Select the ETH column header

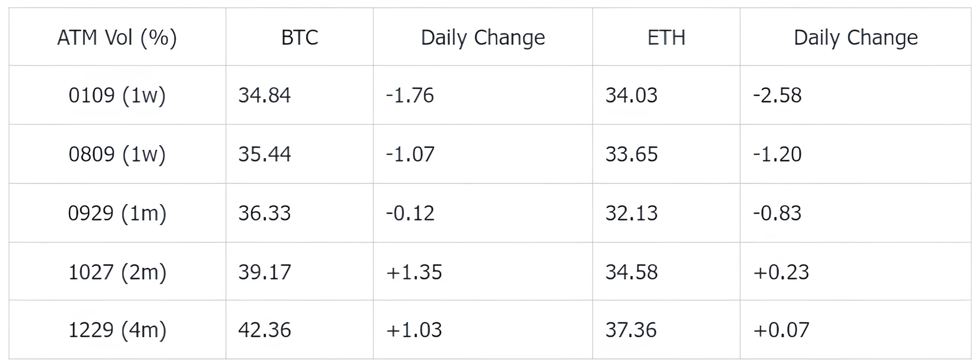click(x=666, y=38)
